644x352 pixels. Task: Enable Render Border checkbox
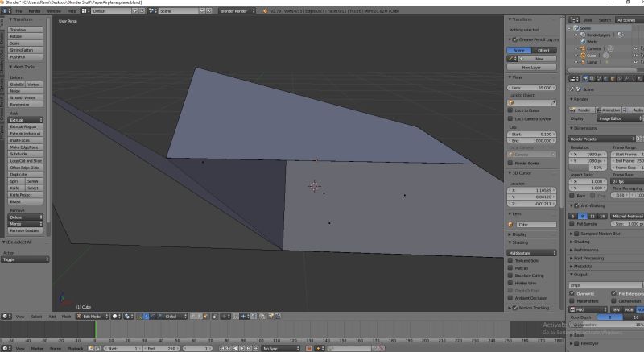click(x=510, y=163)
